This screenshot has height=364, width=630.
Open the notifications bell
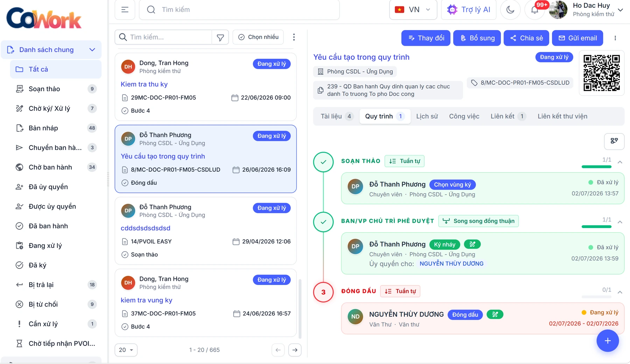(x=534, y=10)
